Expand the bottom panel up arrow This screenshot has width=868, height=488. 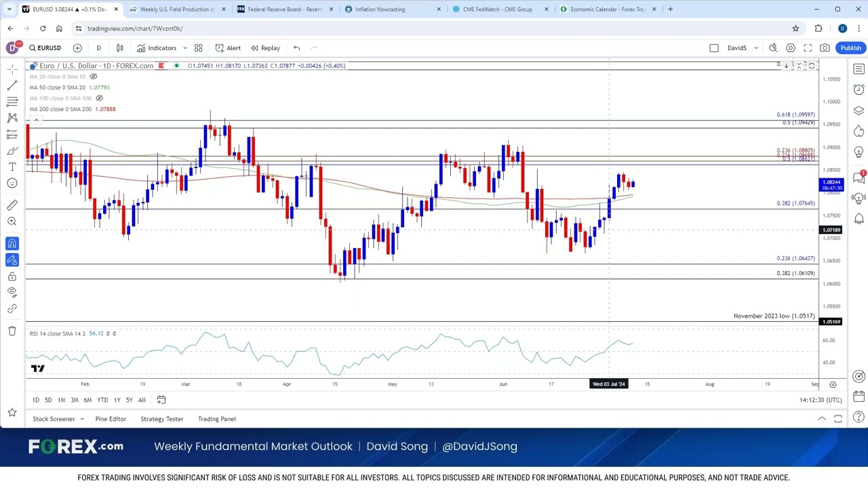[x=822, y=419]
